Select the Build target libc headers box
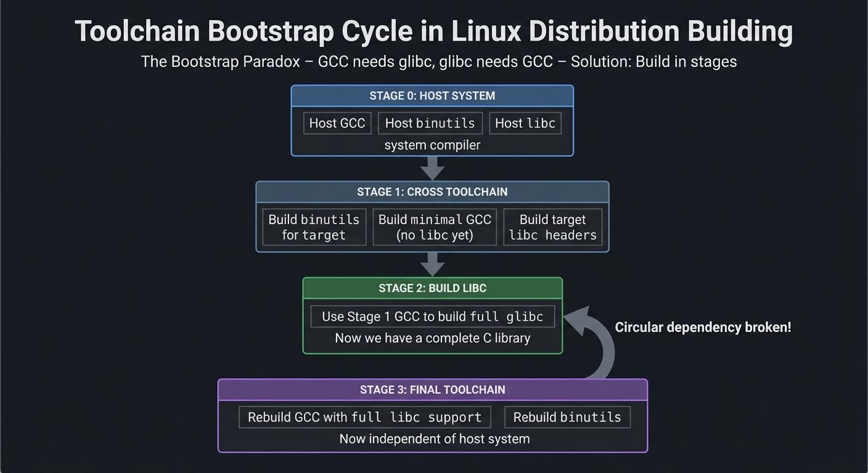This screenshot has height=473, width=868. click(552, 227)
